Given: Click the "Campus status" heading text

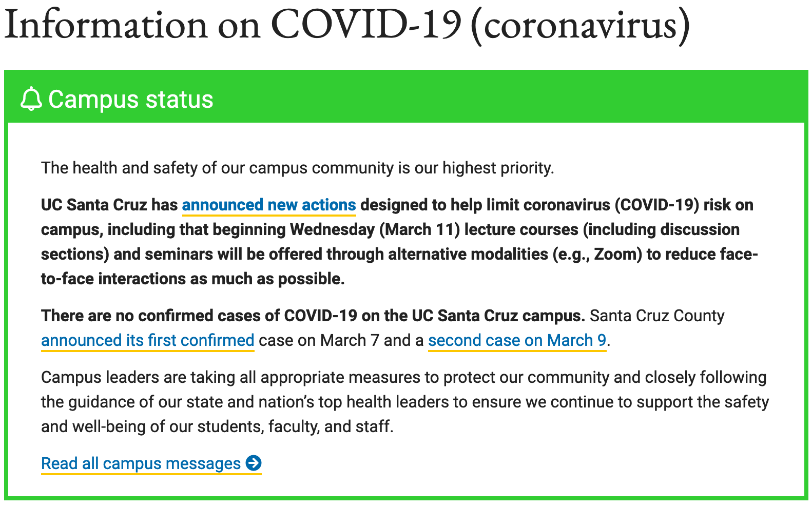Looking at the screenshot, I should pos(130,99).
